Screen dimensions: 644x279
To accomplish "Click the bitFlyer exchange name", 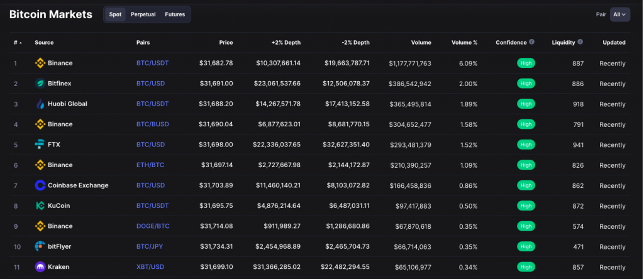I will (60, 246).
